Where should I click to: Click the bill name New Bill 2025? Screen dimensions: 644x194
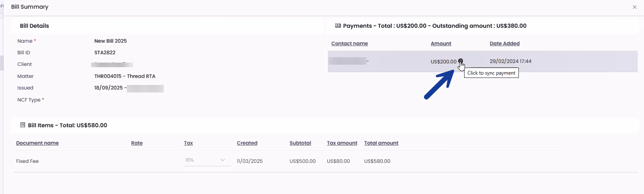(110, 41)
